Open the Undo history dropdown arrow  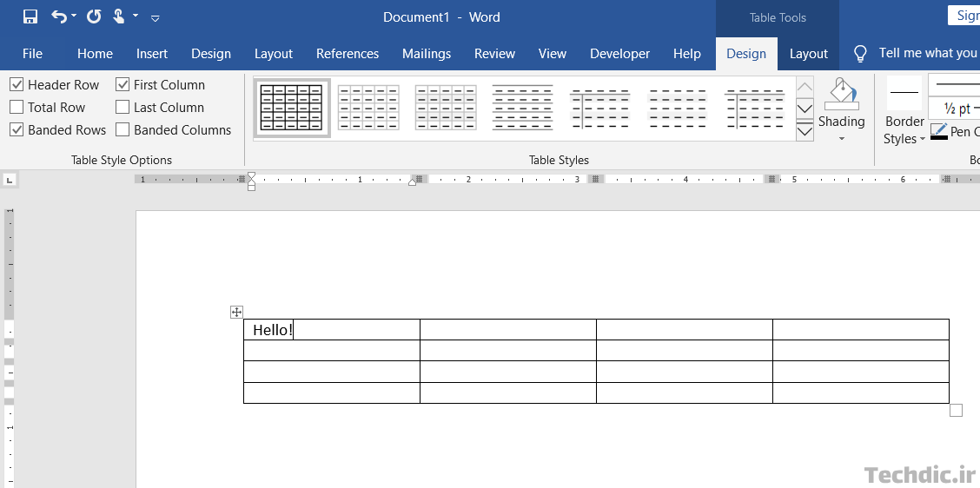click(x=74, y=16)
